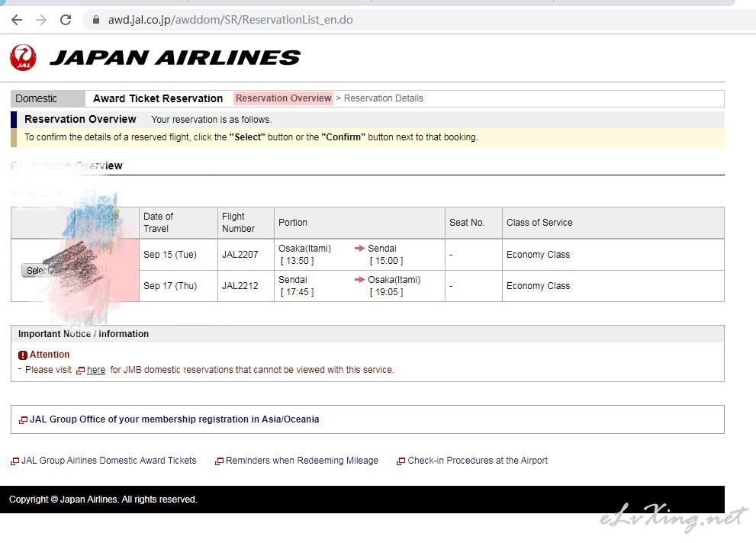
Task: Click the browser forward arrow
Action: point(41,20)
